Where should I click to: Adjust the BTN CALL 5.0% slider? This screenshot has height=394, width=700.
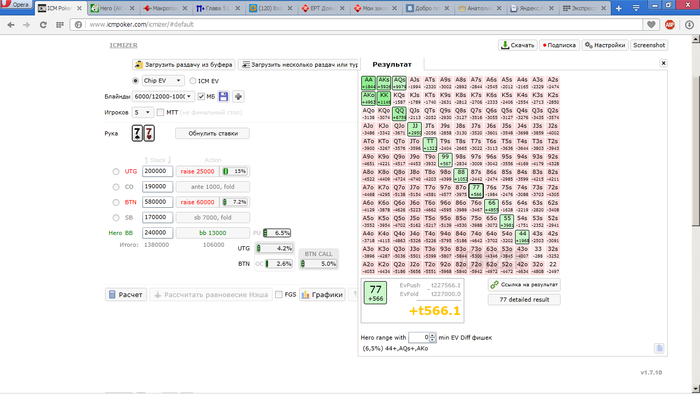pyautogui.click(x=318, y=264)
